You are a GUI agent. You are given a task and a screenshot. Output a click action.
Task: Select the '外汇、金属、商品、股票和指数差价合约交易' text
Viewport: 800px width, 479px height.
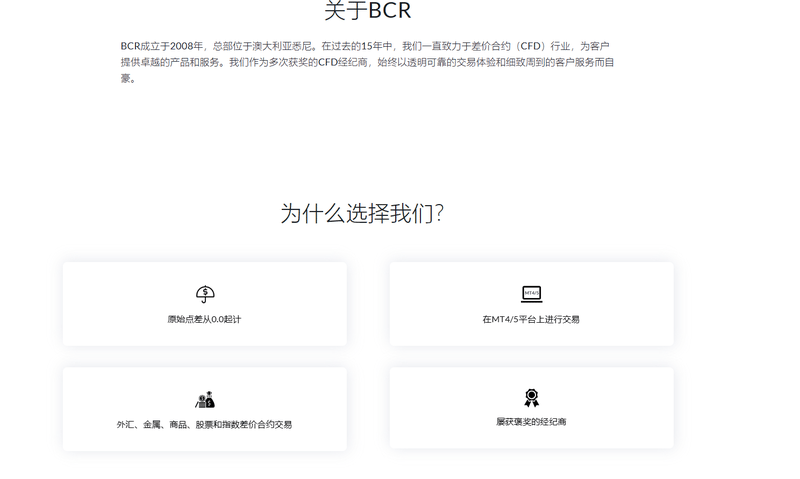(205, 424)
